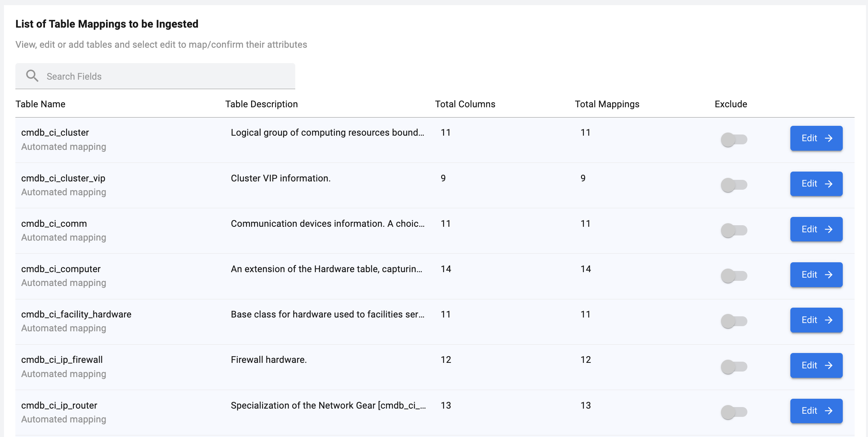Click the Total Columns column header
This screenshot has height=437, width=868.
pos(465,104)
